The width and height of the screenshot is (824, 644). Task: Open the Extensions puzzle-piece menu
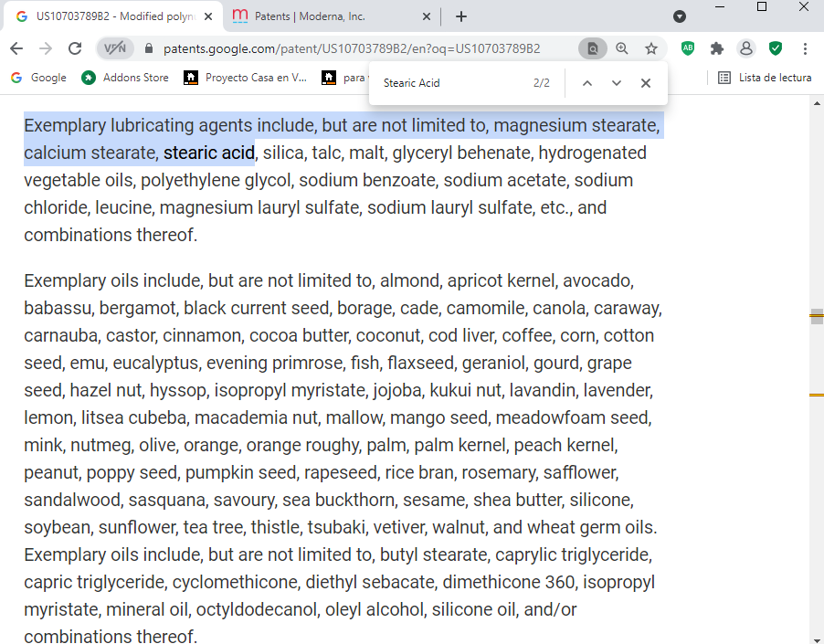(x=717, y=48)
